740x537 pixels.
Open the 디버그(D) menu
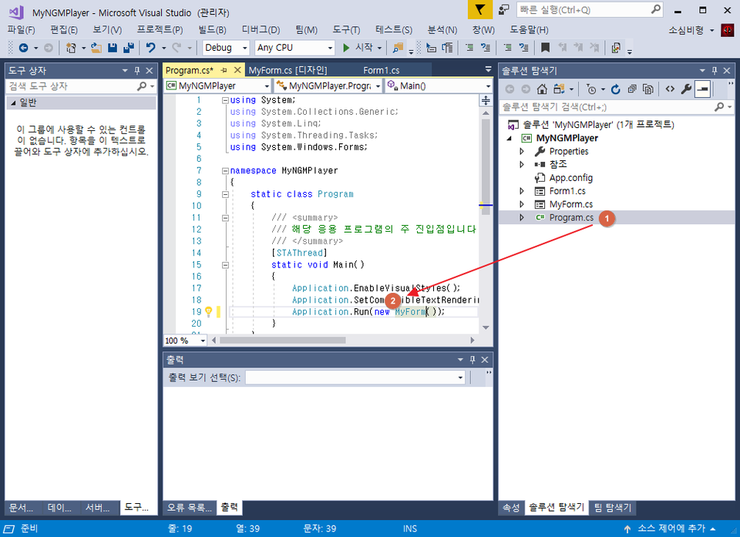261,30
